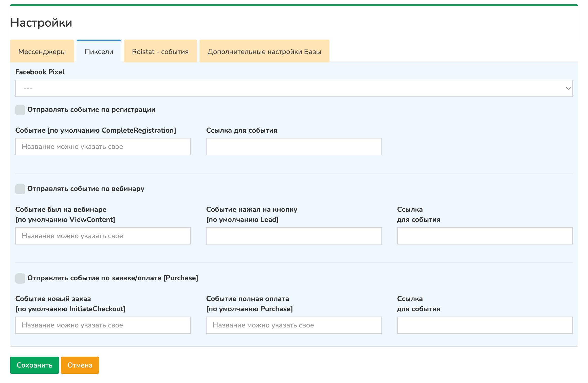Click the registration event link field
The height and width of the screenshot is (383, 588).
click(294, 147)
